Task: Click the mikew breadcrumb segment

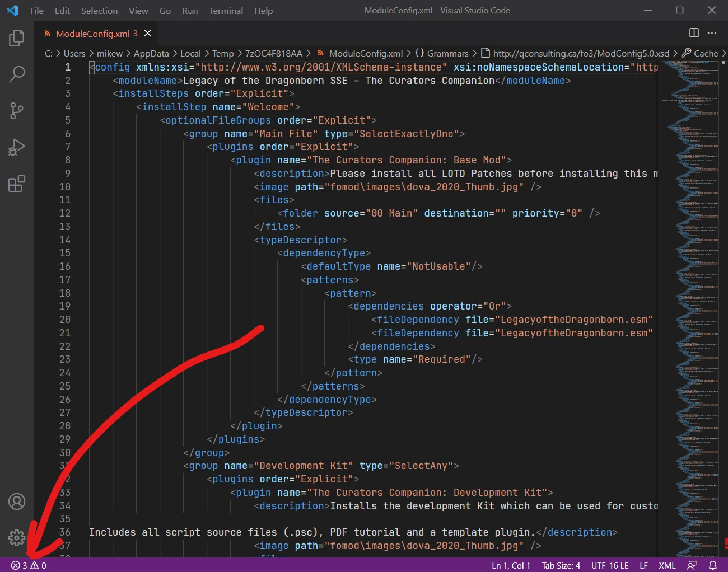Action: (109, 54)
